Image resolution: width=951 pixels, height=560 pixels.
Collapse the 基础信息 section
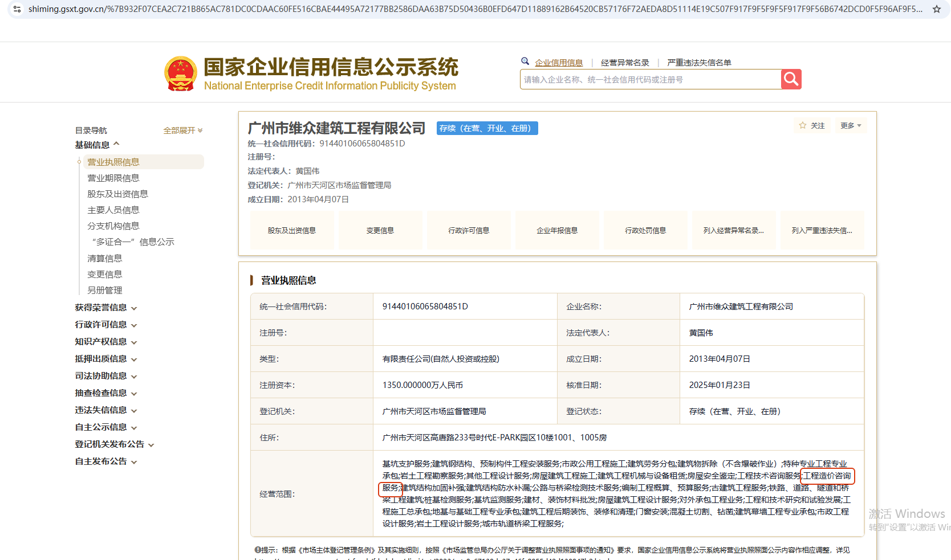point(97,145)
